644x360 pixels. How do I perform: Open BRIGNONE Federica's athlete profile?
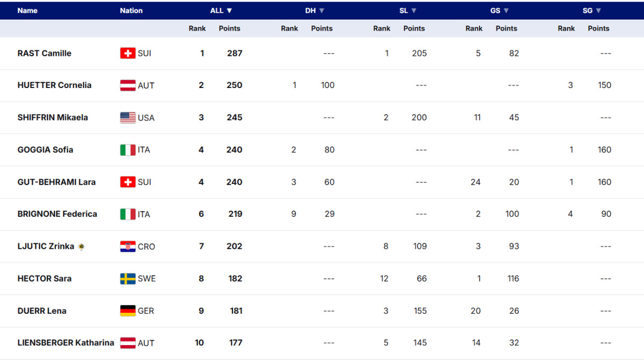click(57, 214)
